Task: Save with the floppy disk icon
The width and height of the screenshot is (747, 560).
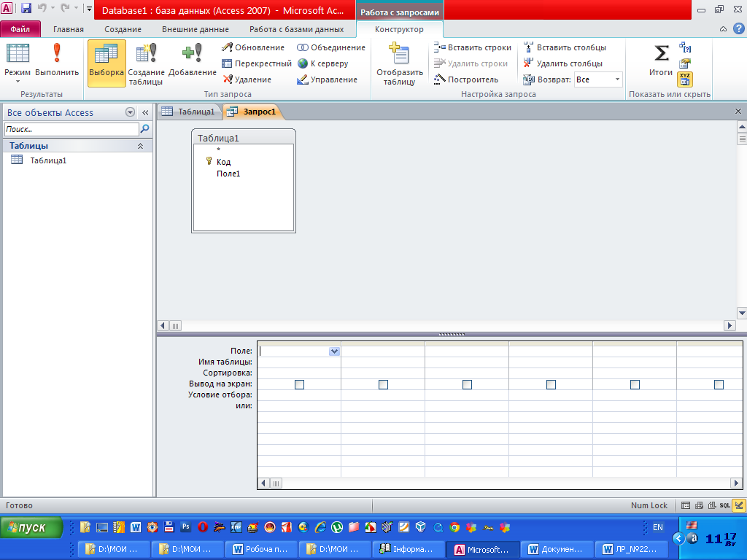Action: tap(26, 8)
